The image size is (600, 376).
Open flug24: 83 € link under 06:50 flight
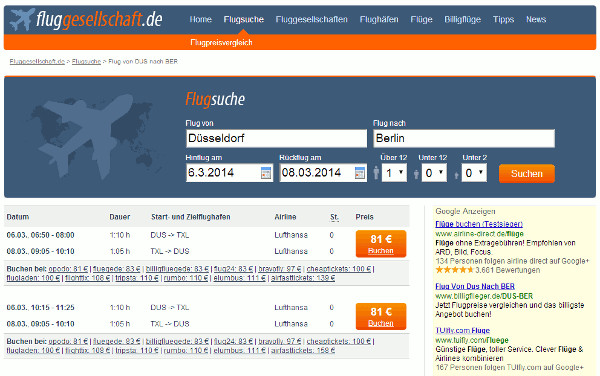tap(233, 269)
